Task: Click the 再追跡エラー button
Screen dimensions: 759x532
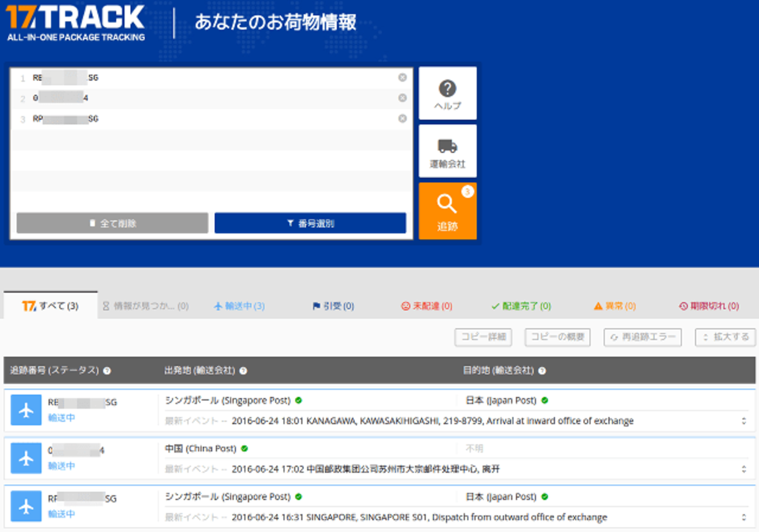Action: [642, 337]
